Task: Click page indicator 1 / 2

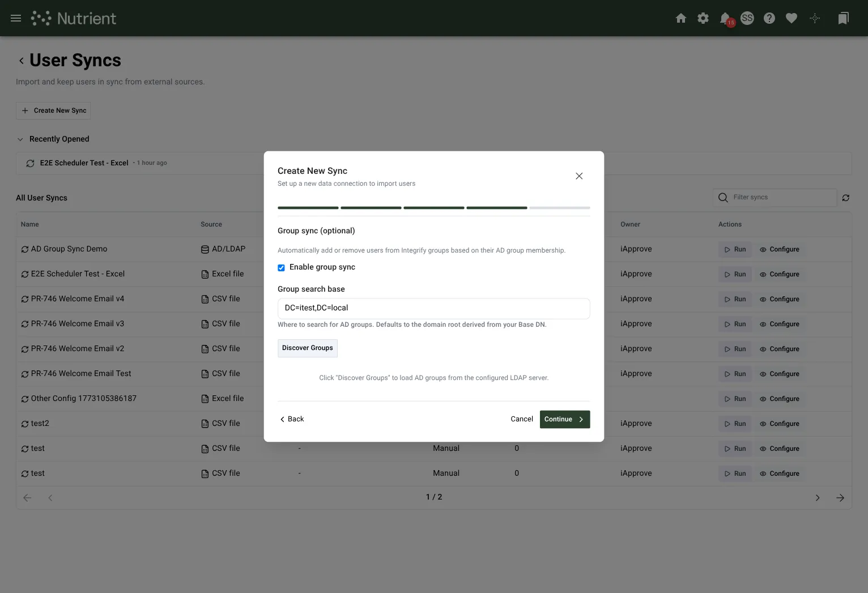Action: coord(434,497)
